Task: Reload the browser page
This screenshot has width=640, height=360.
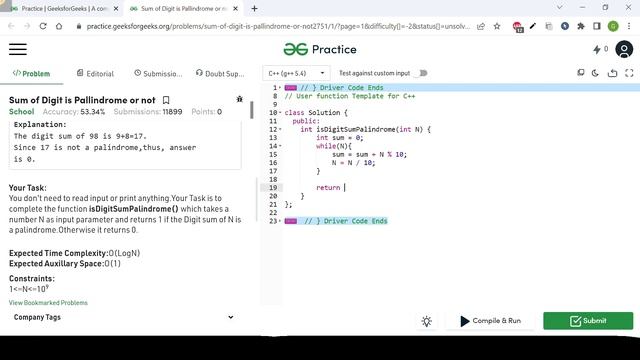Action: pyautogui.click(x=43, y=26)
